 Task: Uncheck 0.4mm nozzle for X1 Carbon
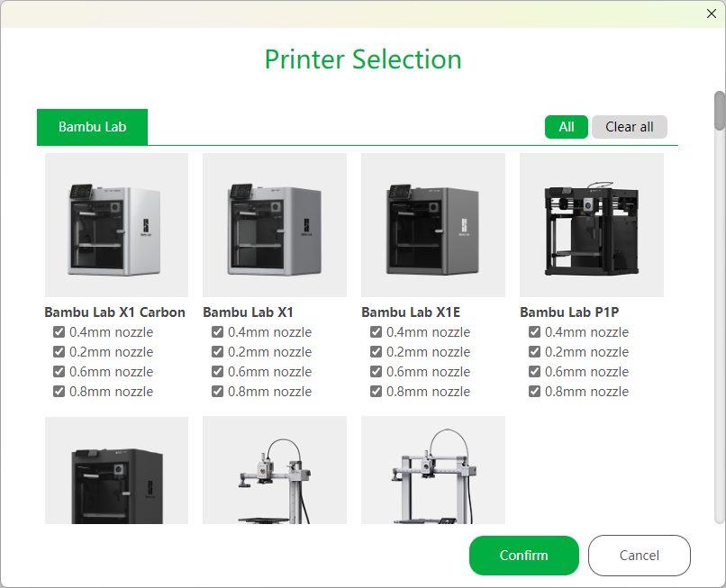tap(59, 332)
